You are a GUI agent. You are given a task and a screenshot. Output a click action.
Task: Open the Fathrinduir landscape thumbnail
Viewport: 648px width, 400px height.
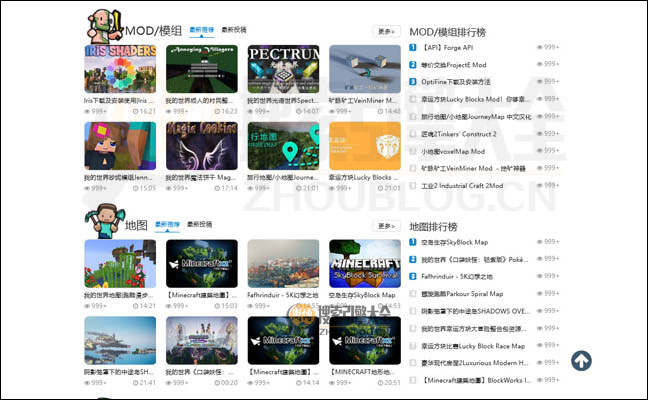pos(284,264)
